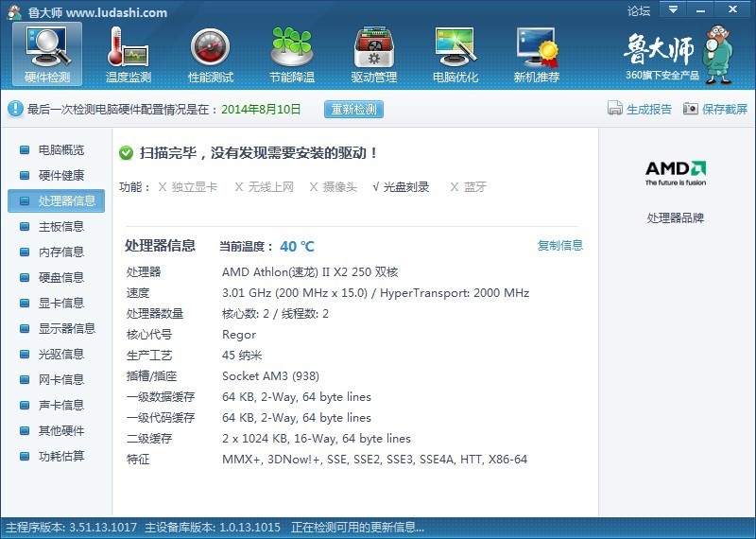This screenshot has width=756, height=539.
Task: Select 处理器信息 in the sidebar
Action: pyautogui.click(x=56, y=200)
